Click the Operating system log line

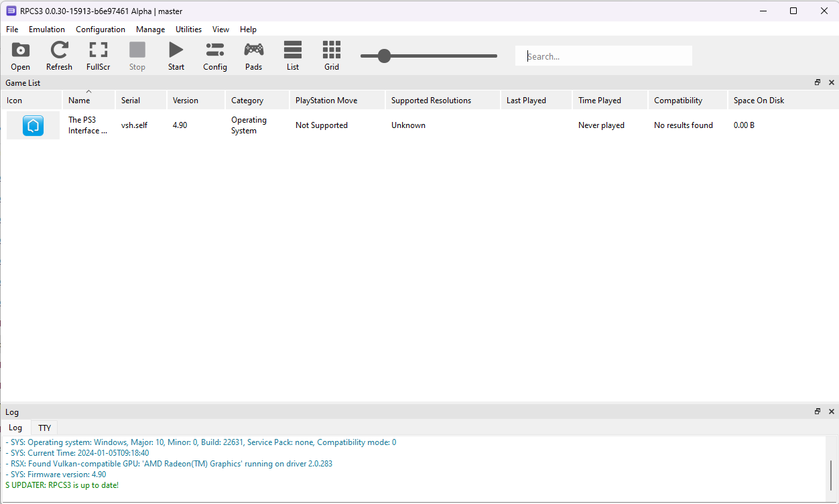coord(200,442)
